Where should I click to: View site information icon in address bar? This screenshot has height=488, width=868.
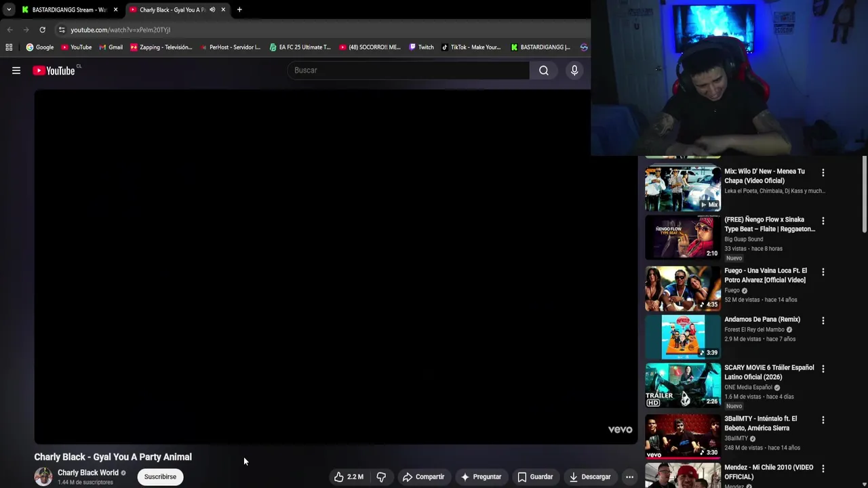62,30
